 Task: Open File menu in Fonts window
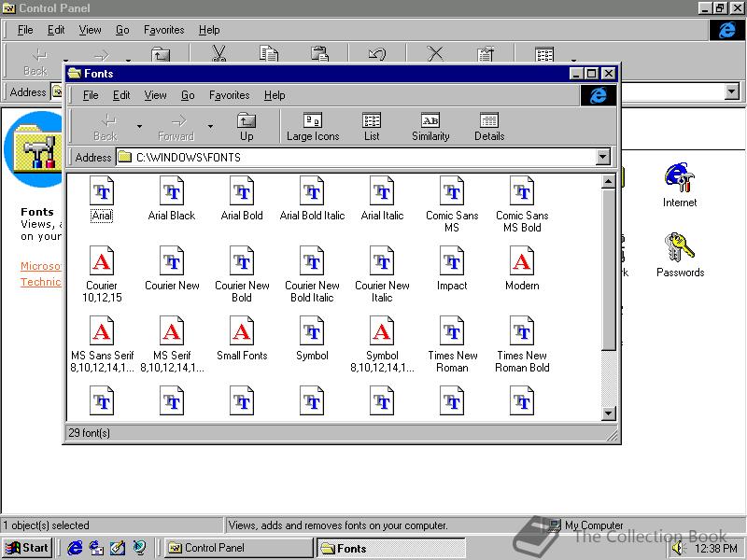(91, 95)
